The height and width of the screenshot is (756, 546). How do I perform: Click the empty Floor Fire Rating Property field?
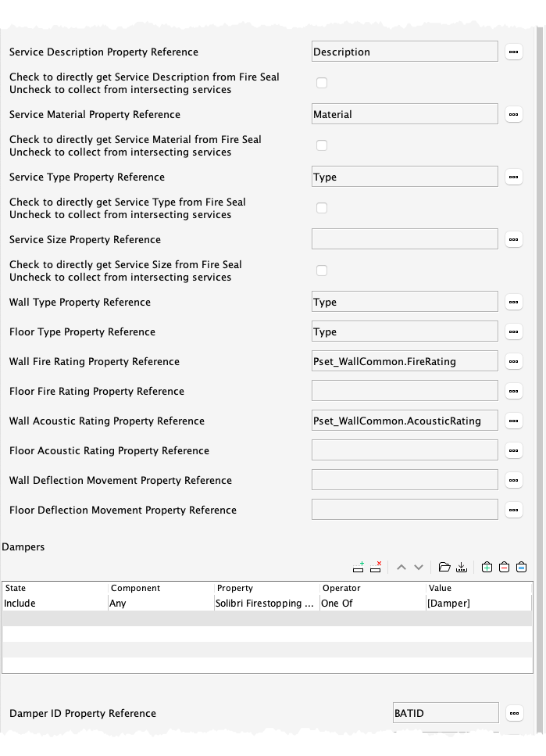(405, 391)
